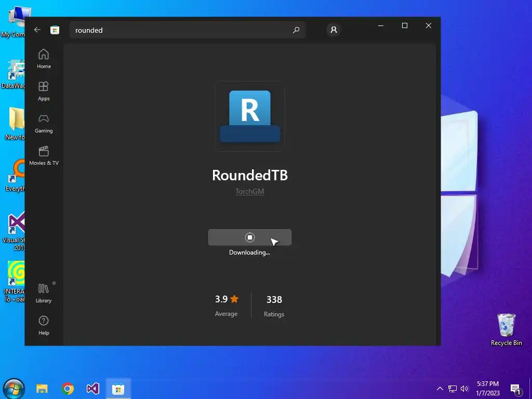Open Movies & TV section
The width and height of the screenshot is (532, 399).
point(44,155)
